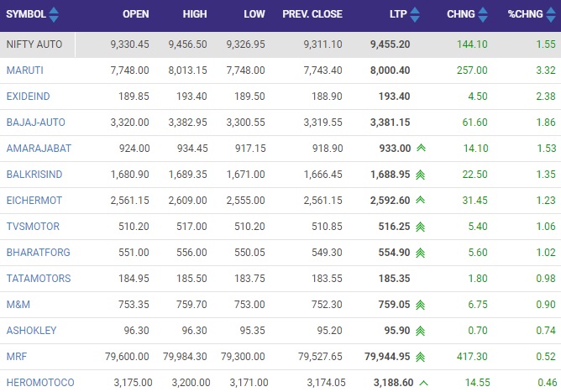Viewport: 561px width, 392px height.
Task: Sort table by LTP column arrows
Action: tap(415, 14)
